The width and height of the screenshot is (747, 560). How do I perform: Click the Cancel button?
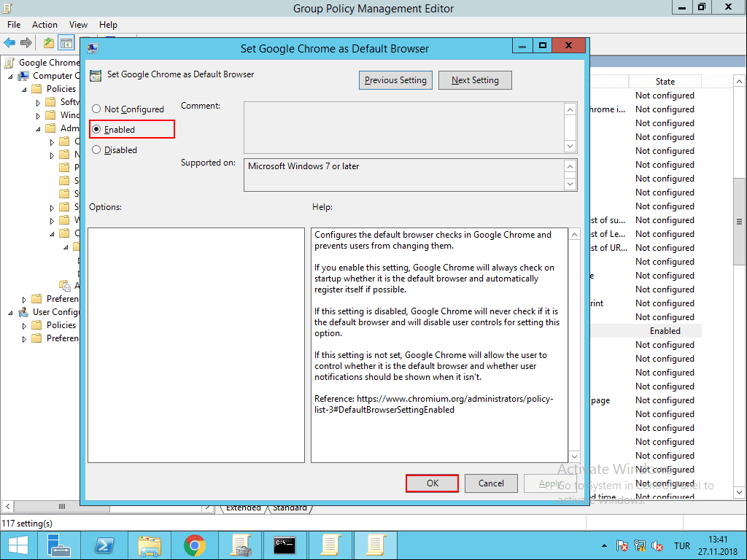[x=491, y=483]
